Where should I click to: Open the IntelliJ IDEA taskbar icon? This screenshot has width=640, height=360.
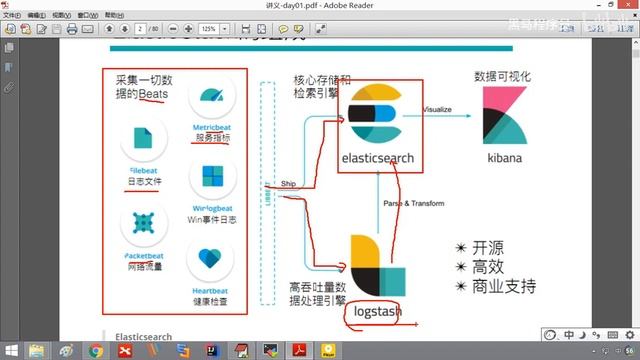pos(213,351)
